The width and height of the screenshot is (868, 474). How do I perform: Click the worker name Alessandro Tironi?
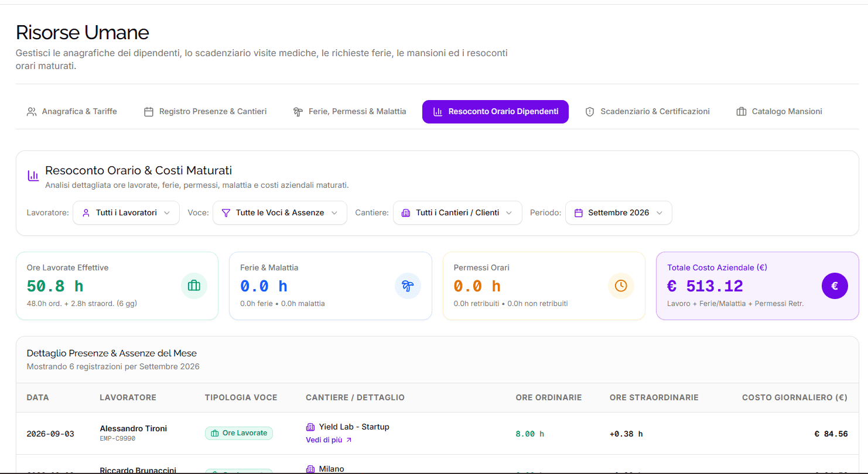[134, 429]
